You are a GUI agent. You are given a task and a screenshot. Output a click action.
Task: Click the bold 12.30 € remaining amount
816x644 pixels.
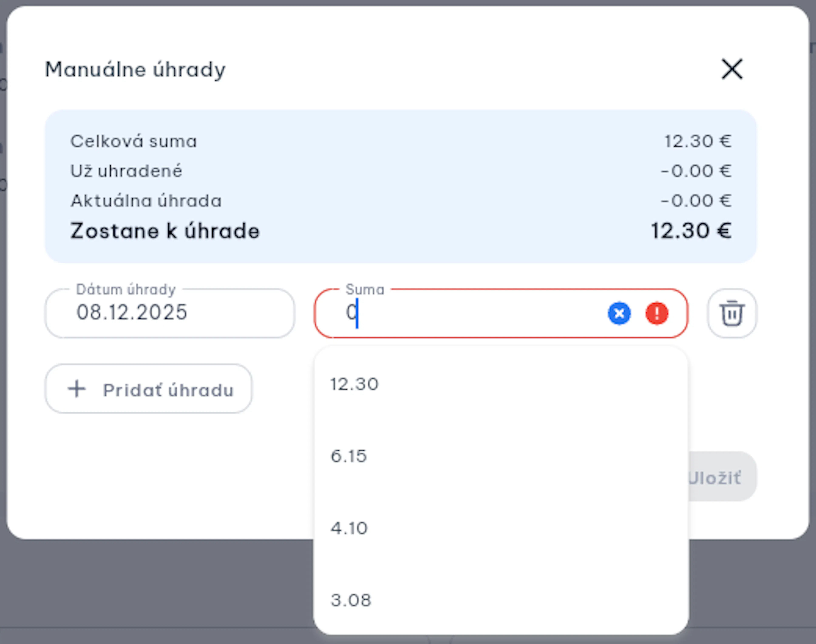691,231
